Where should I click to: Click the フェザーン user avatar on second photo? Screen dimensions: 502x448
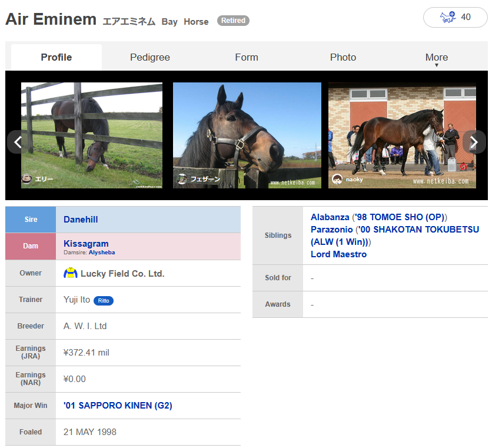point(182,179)
